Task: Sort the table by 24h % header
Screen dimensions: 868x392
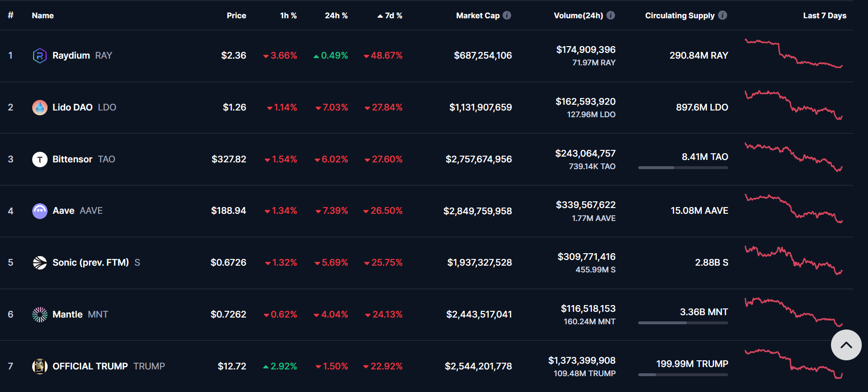Action: pyautogui.click(x=336, y=15)
